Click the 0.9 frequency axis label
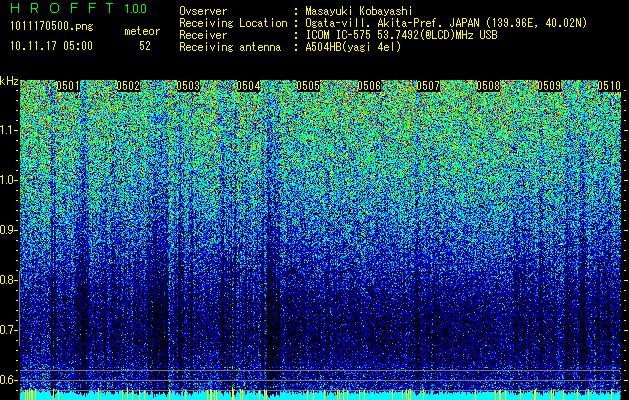629x400 pixels. tap(8, 230)
